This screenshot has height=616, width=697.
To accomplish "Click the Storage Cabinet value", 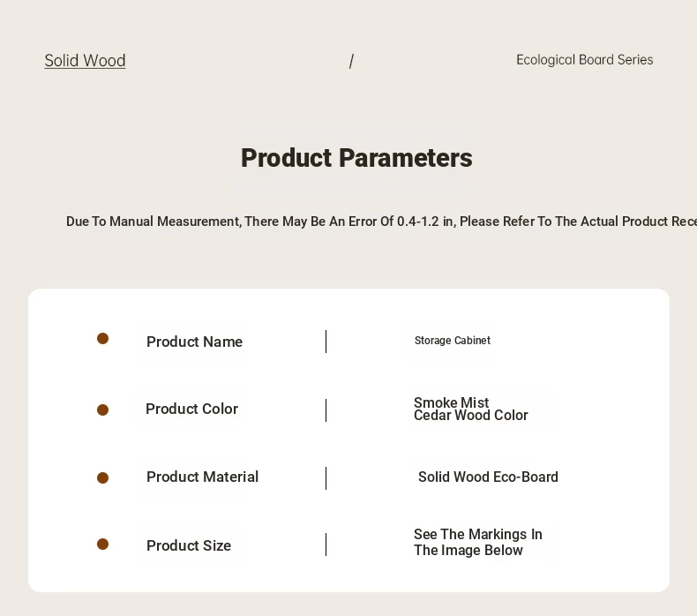I will (453, 341).
